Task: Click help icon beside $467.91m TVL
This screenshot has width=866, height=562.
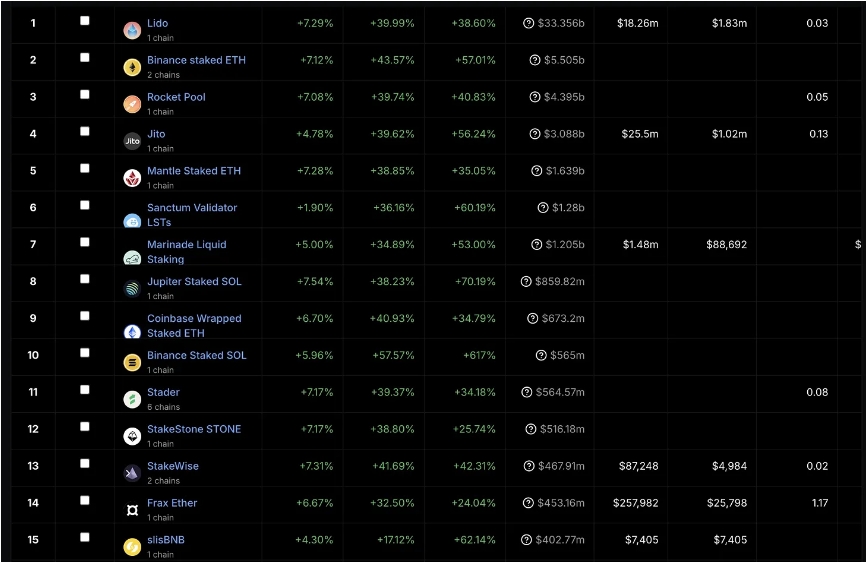Action: click(529, 466)
